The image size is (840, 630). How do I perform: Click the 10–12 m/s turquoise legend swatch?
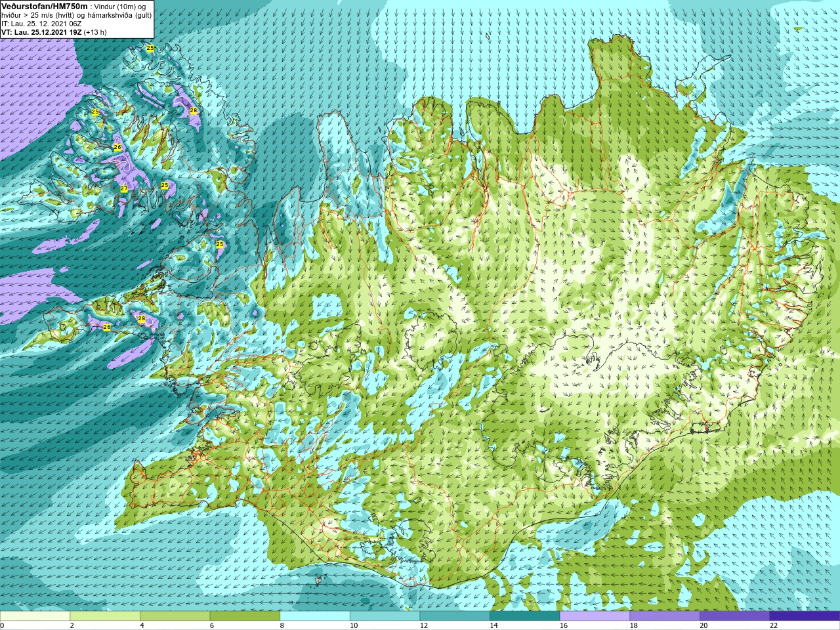pos(385,616)
